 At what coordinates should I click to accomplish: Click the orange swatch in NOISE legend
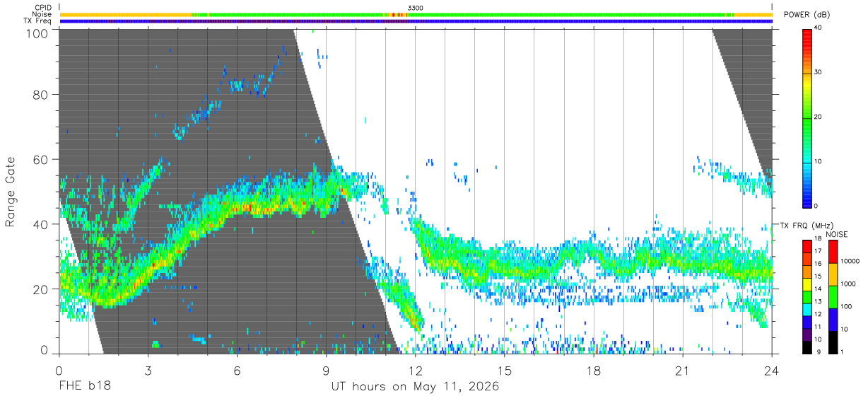833,274
